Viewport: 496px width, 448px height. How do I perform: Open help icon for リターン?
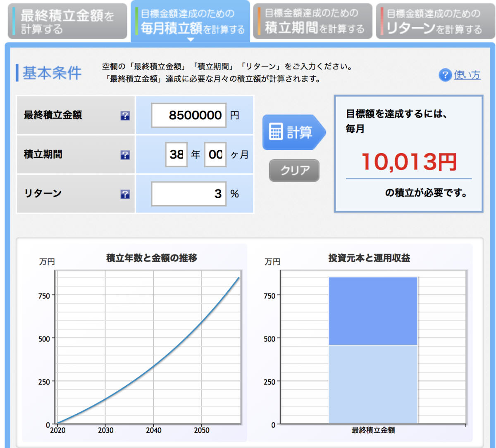click(125, 194)
